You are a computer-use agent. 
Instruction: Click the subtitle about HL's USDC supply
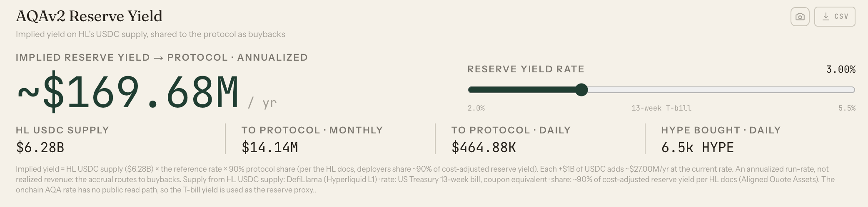tap(150, 34)
